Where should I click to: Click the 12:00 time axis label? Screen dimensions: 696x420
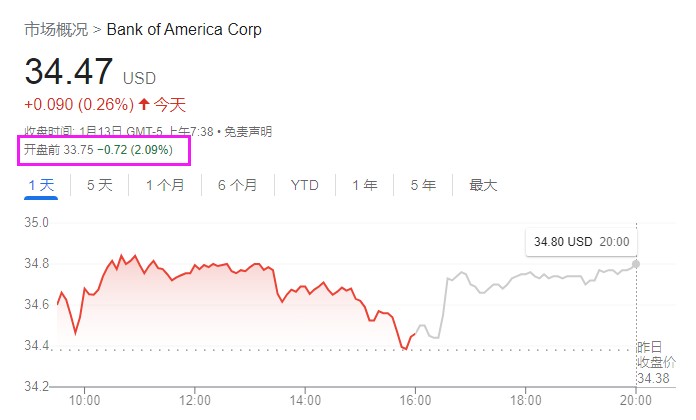[194, 401]
